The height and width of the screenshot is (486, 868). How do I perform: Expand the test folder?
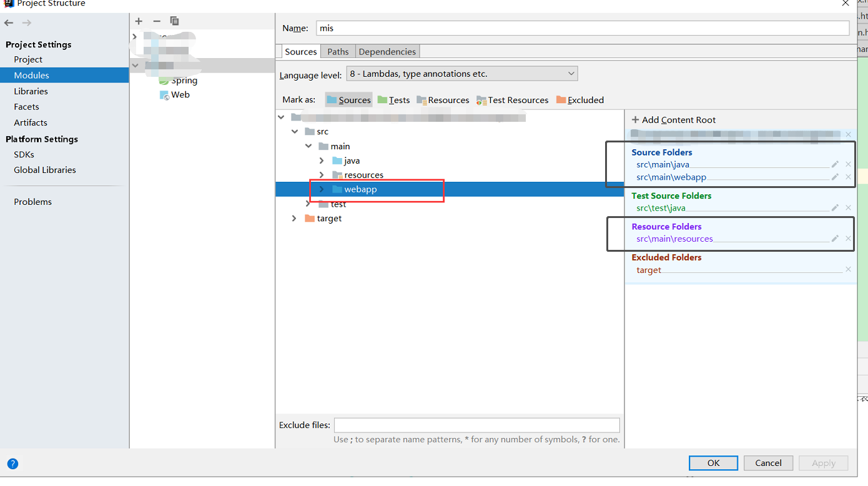coord(308,203)
